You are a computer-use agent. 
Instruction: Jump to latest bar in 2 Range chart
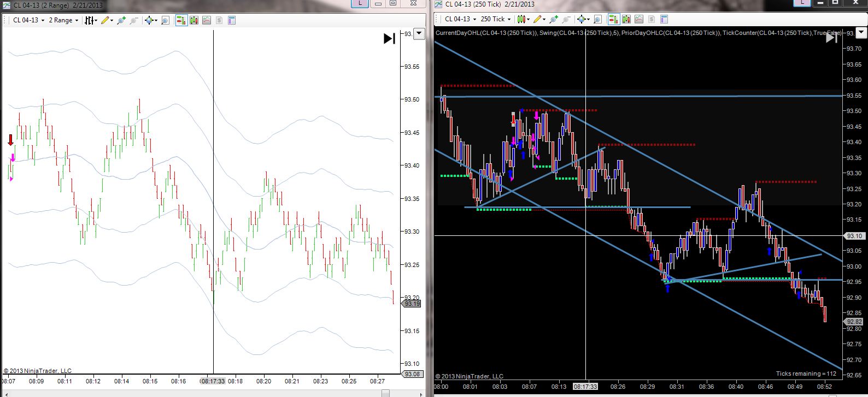(389, 38)
